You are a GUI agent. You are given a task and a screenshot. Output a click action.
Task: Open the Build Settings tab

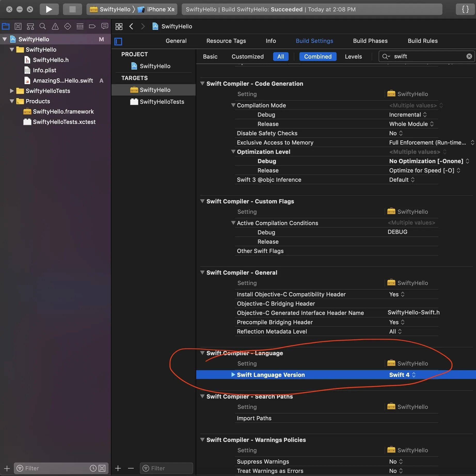click(314, 41)
